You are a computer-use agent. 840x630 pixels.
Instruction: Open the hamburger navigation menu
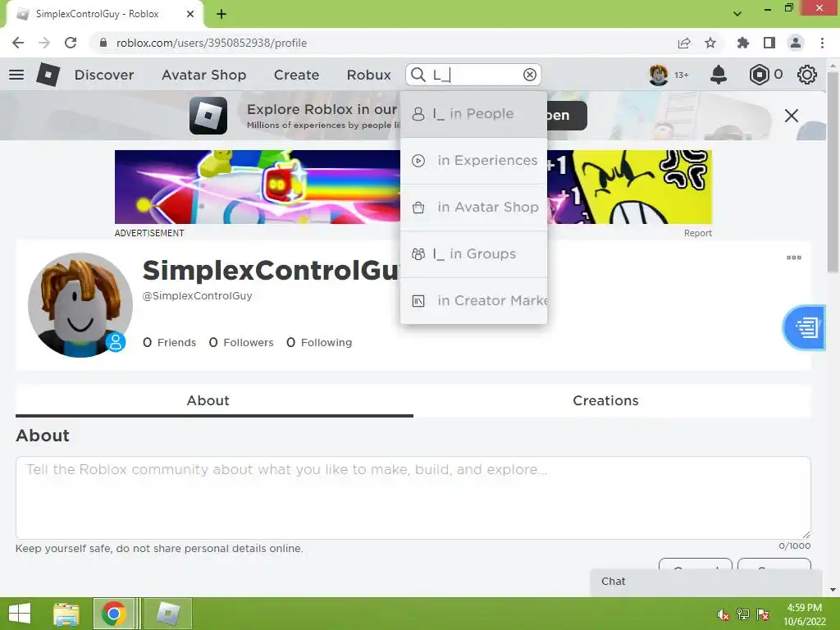pos(16,75)
